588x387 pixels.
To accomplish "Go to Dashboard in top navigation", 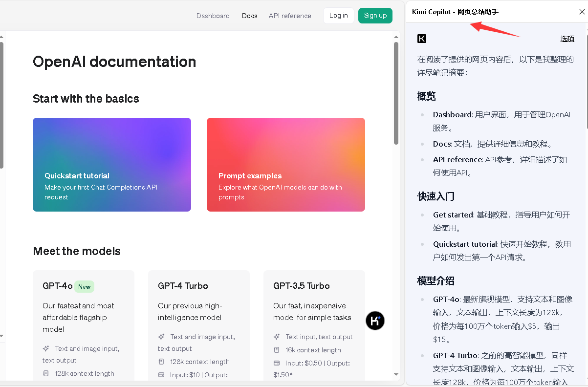I will (213, 16).
